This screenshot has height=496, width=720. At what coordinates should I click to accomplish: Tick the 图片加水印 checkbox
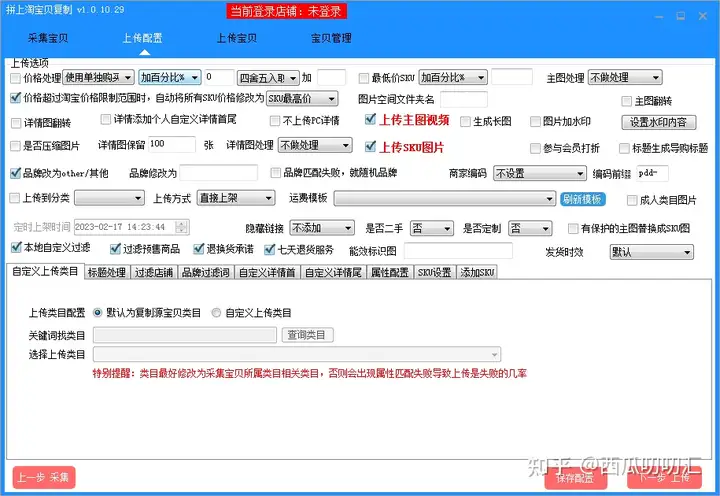coord(535,121)
